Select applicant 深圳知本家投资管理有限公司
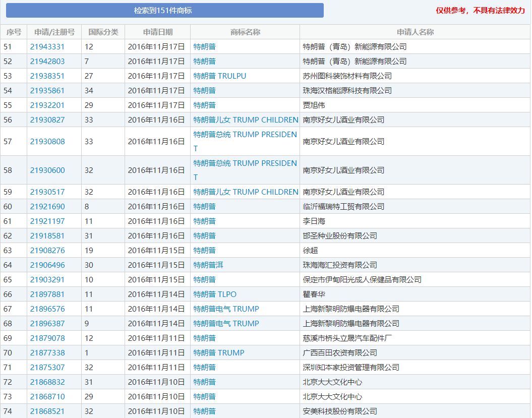Screen dimensions: 532x418 pyautogui.click(x=351, y=367)
